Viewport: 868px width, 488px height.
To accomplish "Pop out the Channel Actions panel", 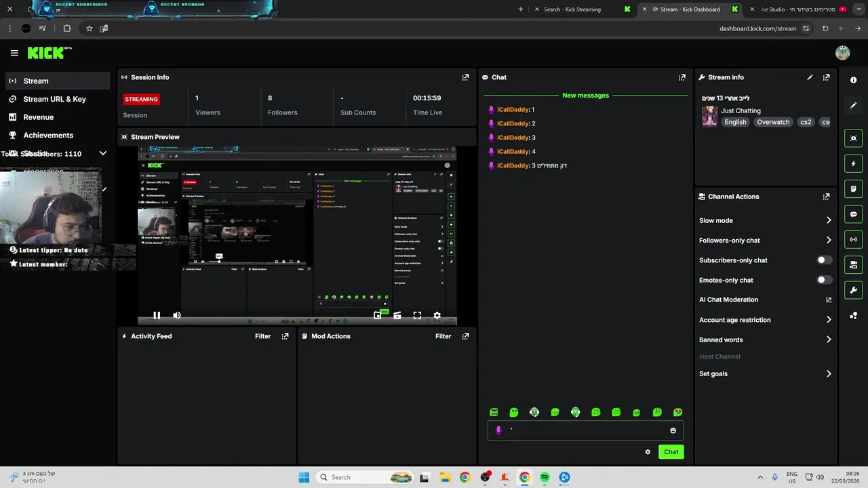I will click(x=826, y=197).
